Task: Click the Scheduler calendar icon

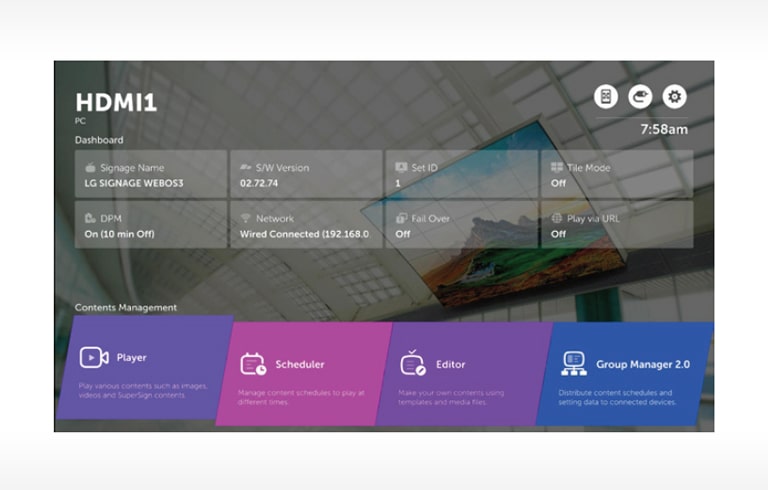Action: [252, 364]
